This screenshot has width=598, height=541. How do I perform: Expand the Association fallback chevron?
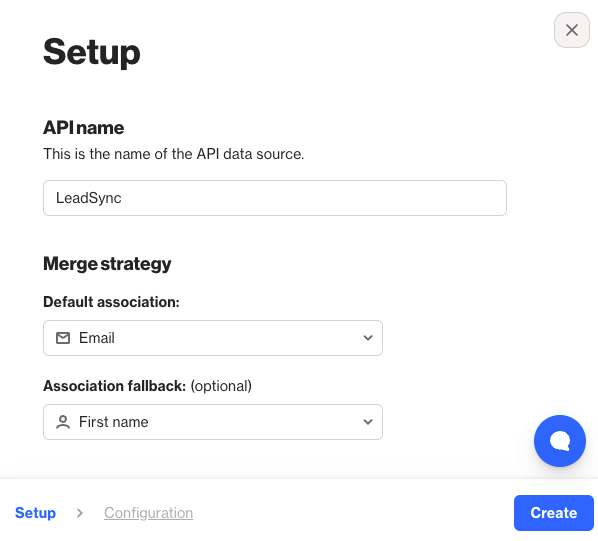tap(368, 422)
